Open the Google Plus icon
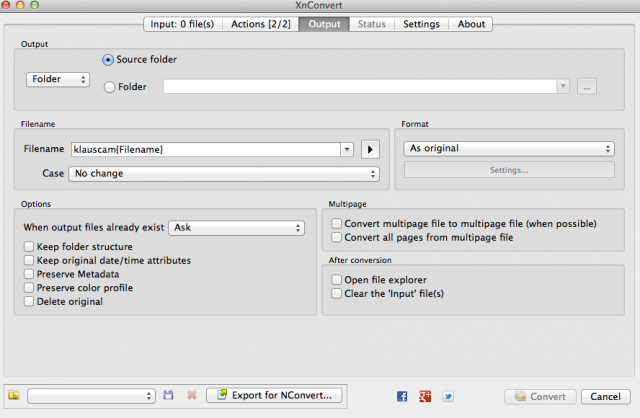The height and width of the screenshot is (418, 640). click(x=425, y=396)
